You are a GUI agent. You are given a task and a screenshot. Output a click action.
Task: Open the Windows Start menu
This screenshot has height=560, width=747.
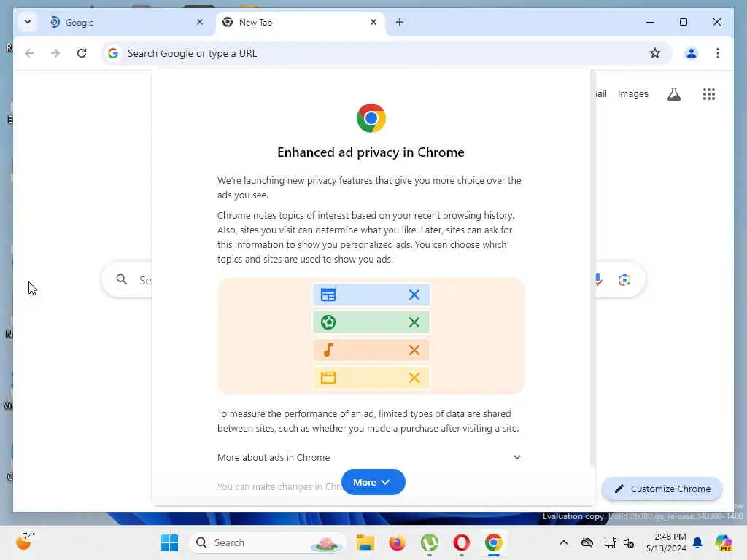[x=169, y=542]
